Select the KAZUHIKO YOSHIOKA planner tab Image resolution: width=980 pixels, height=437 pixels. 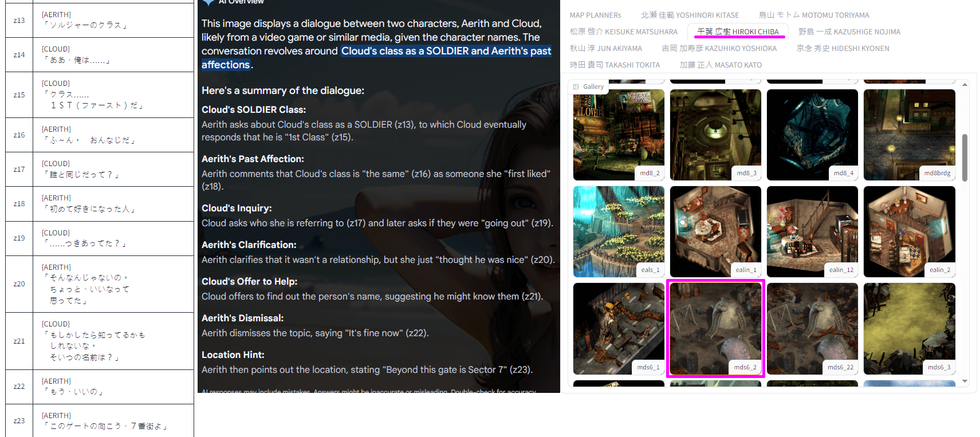click(x=719, y=48)
